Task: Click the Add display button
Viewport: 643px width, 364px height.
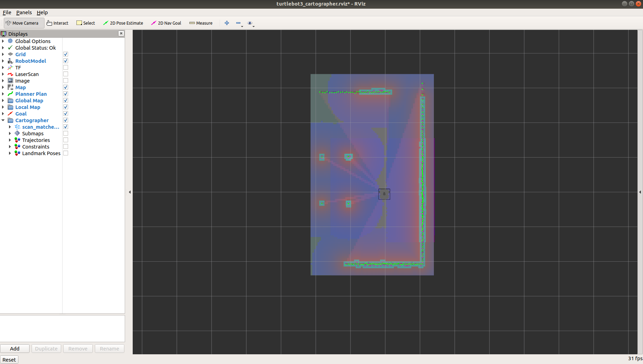Action: pos(15,348)
